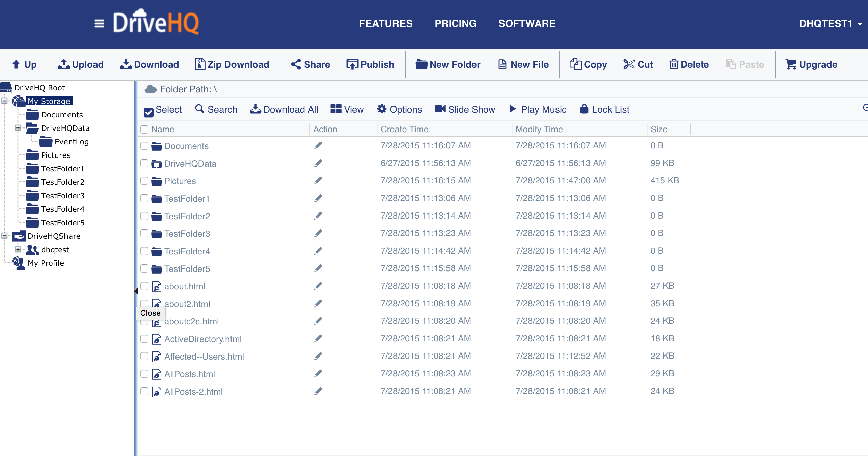Viewport: 868px width, 456px height.
Task: Check the box next to the TestFolder3 row
Action: [144, 233]
